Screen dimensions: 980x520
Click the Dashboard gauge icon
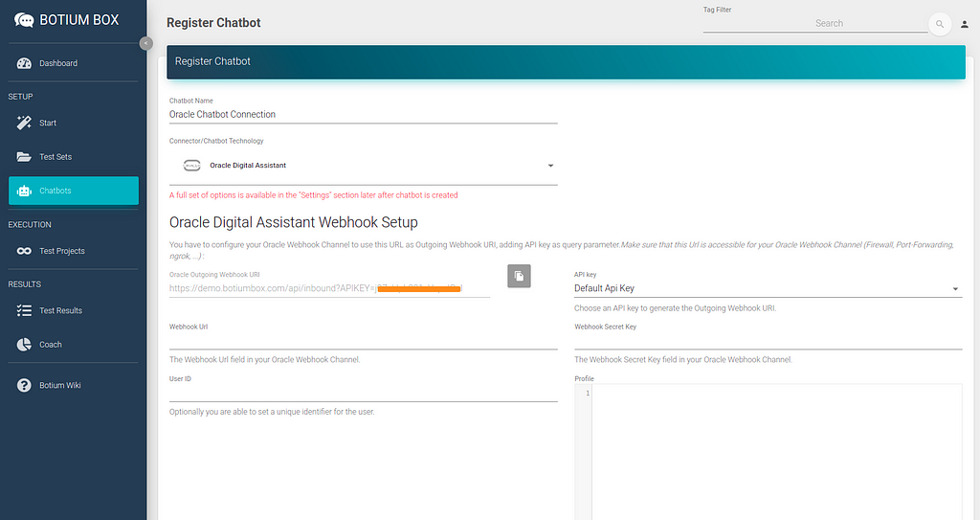24,63
